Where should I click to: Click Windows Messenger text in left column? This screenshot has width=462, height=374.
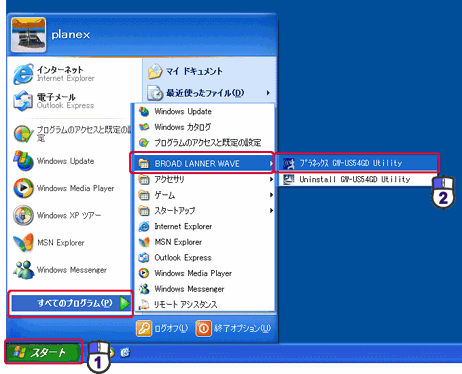[72, 270]
